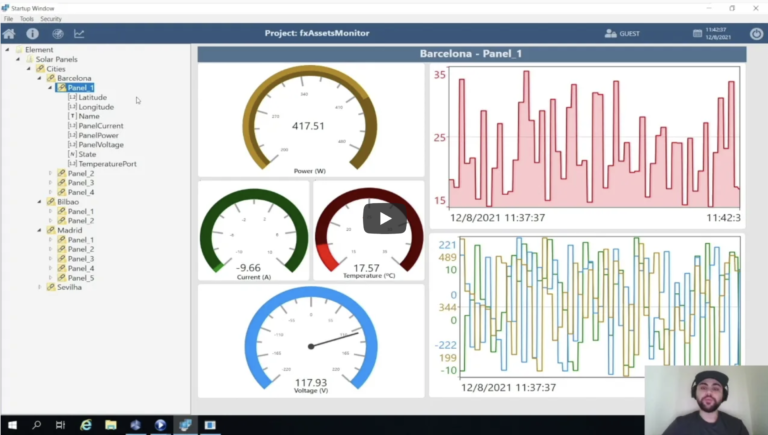Play the video using the center play button
Viewport: 768px width, 435px height.
[384, 218]
